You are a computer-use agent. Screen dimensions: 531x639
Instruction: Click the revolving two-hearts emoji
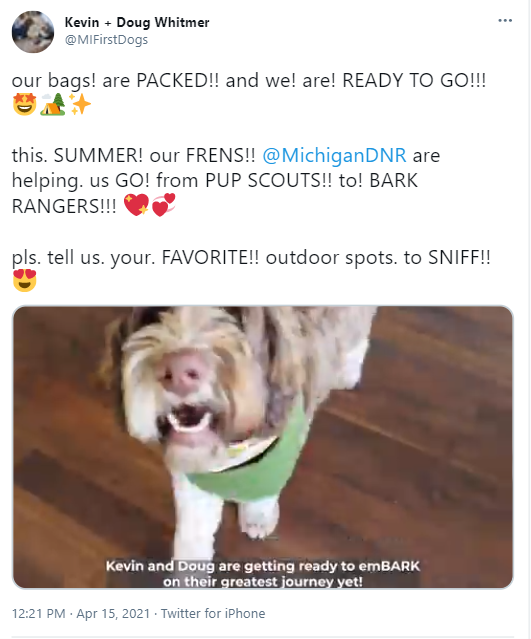(x=163, y=205)
